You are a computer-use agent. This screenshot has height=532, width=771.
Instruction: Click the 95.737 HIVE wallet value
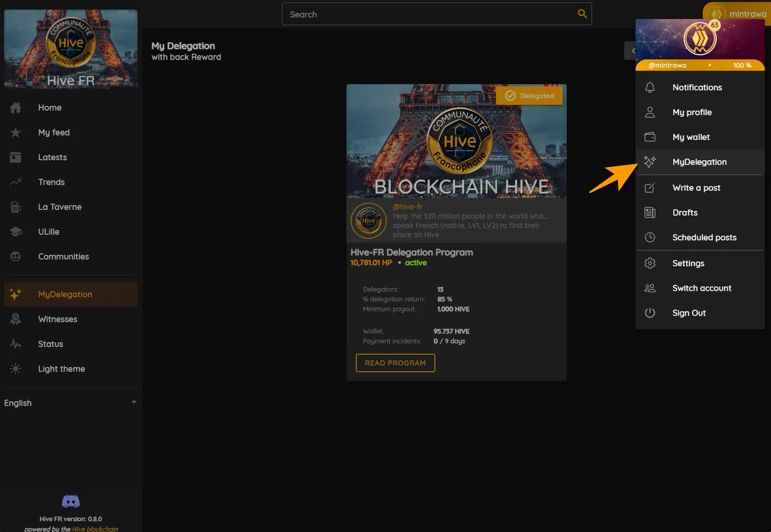point(452,331)
